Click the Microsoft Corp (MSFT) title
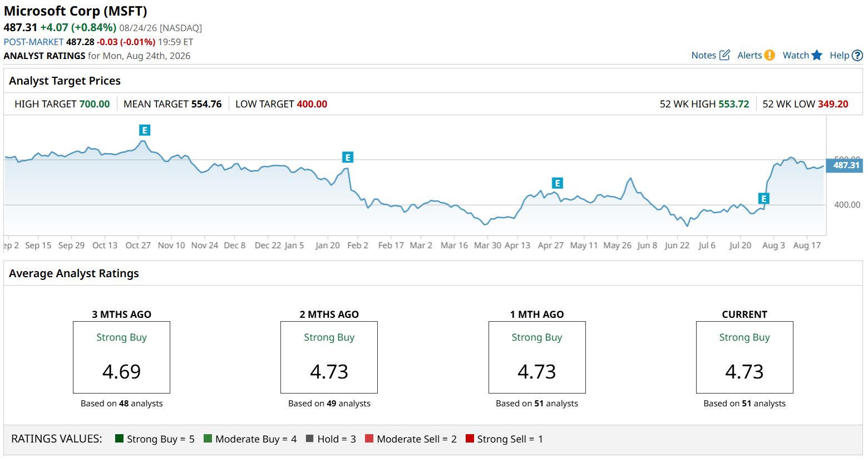This screenshot has width=868, height=462. tap(76, 11)
